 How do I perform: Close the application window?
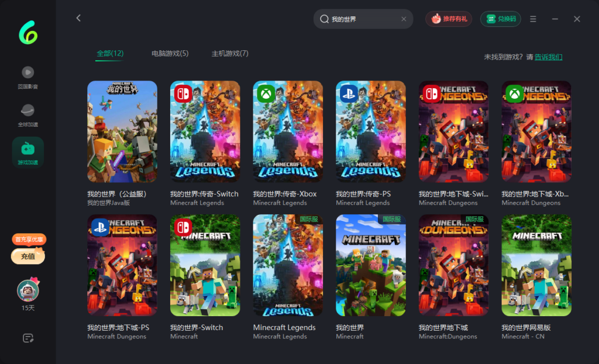click(x=577, y=19)
